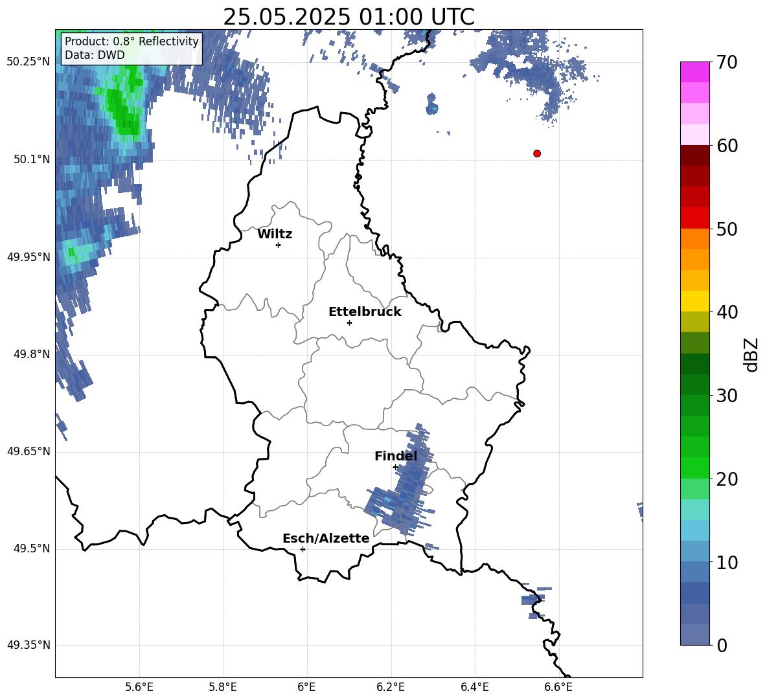
Task: Click the Esch/Alzette station label
Action: click(326, 538)
